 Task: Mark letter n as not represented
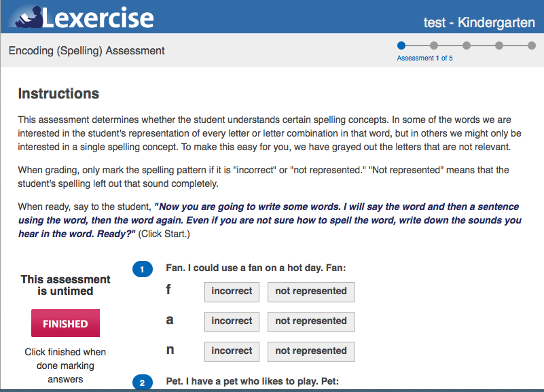tap(311, 351)
